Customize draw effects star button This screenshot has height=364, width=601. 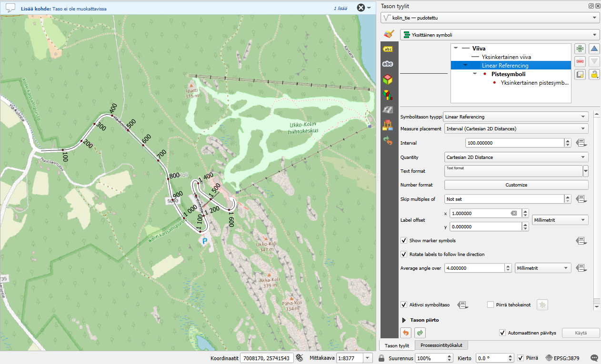pyautogui.click(x=542, y=305)
